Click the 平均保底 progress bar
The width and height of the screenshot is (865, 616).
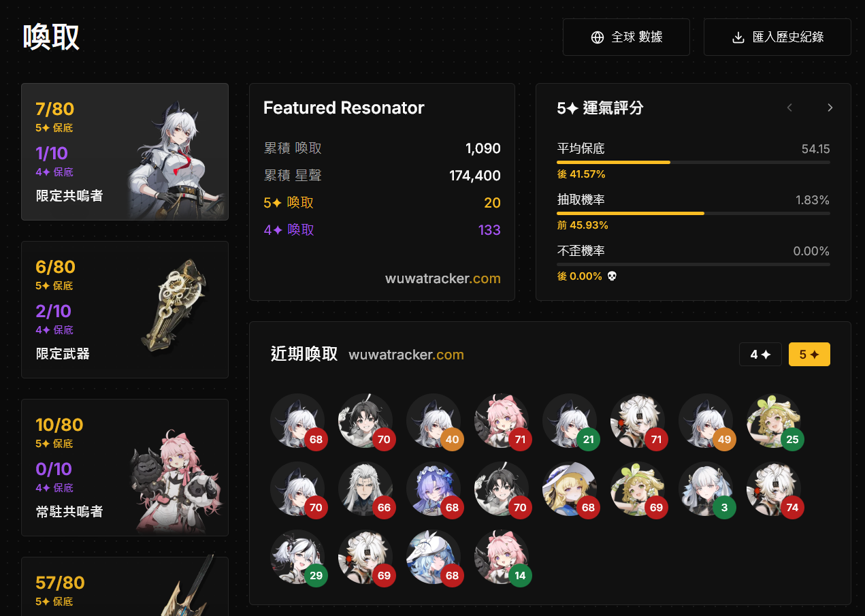693,163
